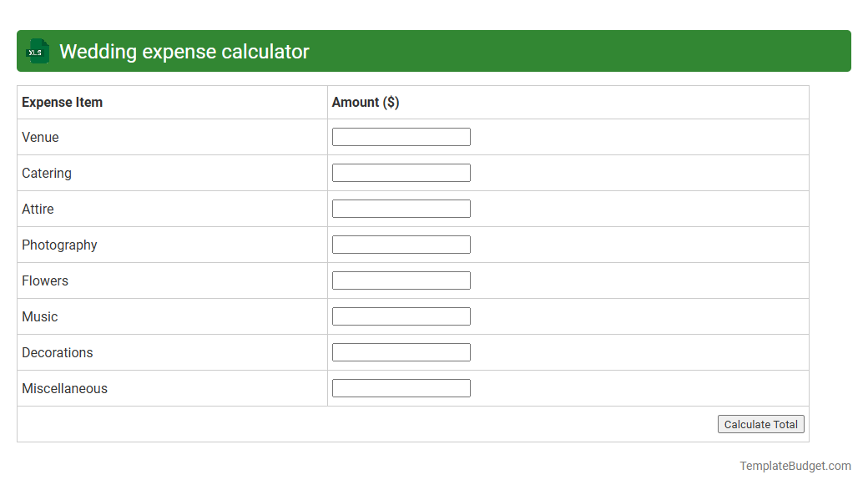The image size is (868, 490).
Task: Click the Wedding expense calculator title
Action: tap(183, 51)
